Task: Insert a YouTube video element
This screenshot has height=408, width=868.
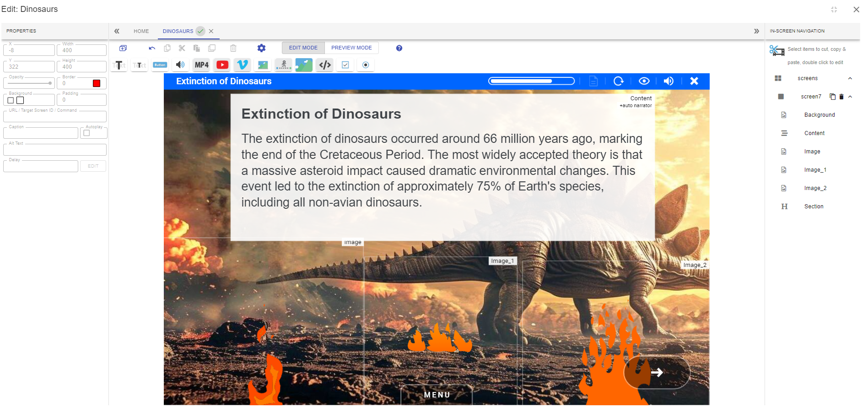Action: pyautogui.click(x=222, y=65)
